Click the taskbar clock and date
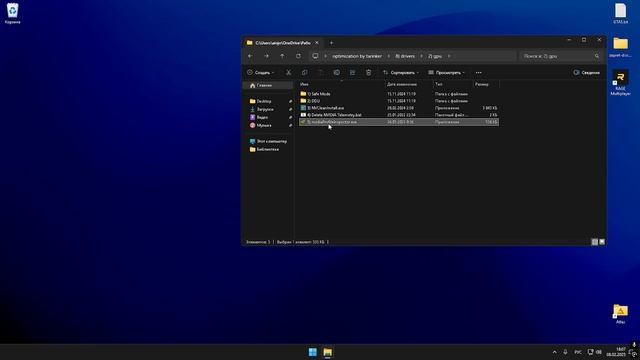 tap(616, 352)
